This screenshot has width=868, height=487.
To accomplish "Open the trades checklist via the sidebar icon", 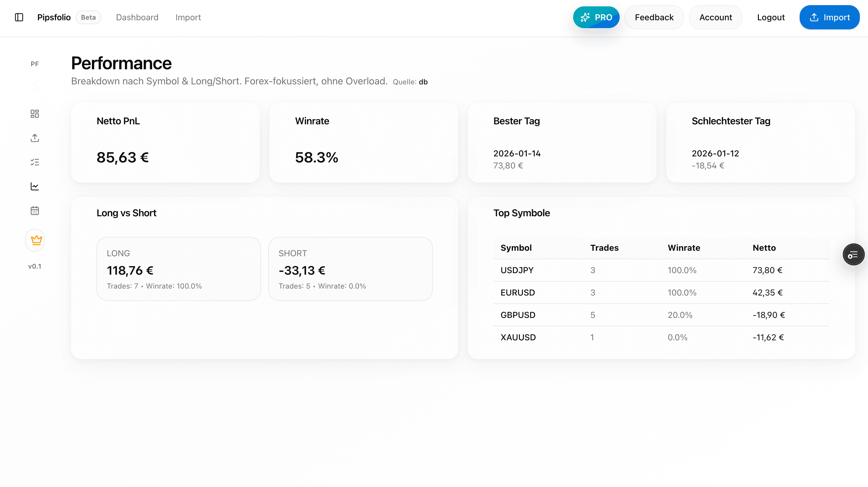I will (35, 162).
